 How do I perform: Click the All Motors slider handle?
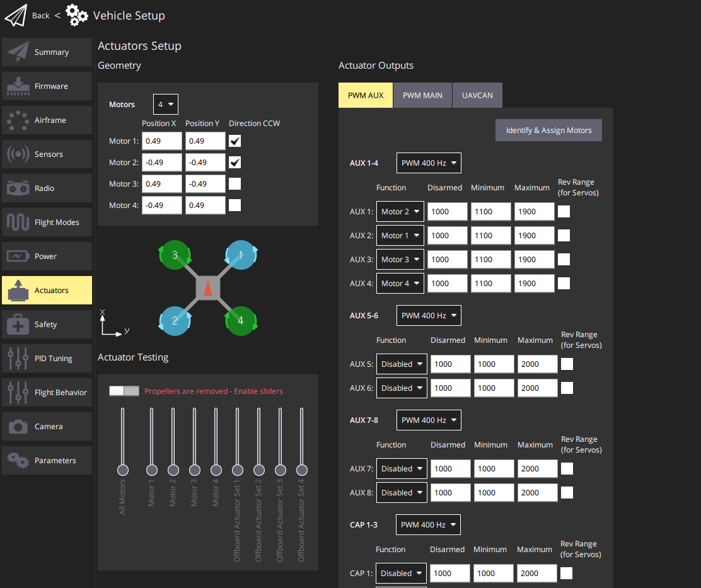(x=123, y=470)
